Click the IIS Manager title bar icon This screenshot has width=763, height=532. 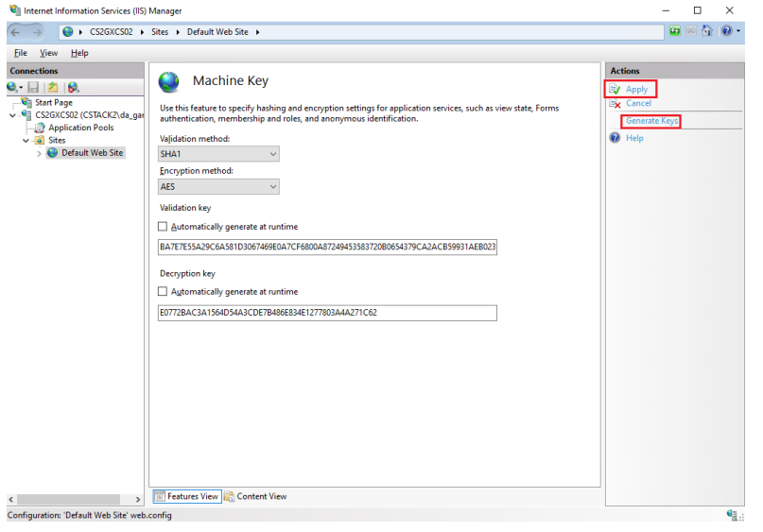click(14, 10)
